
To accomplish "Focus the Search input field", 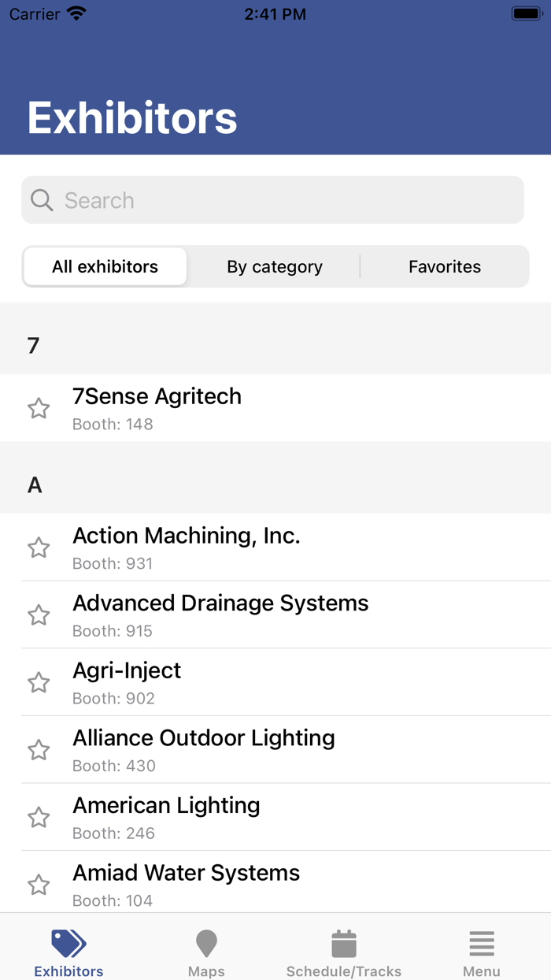I will click(283, 200).
